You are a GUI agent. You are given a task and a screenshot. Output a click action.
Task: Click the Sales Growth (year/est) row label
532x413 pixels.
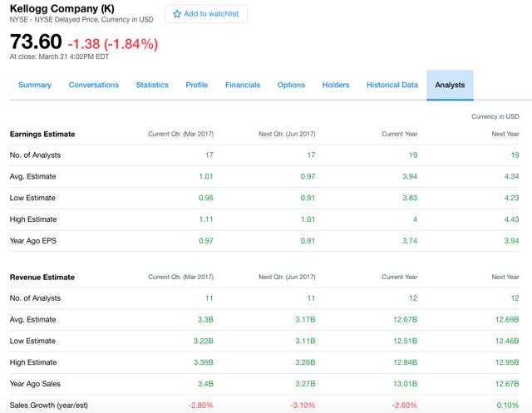point(49,406)
